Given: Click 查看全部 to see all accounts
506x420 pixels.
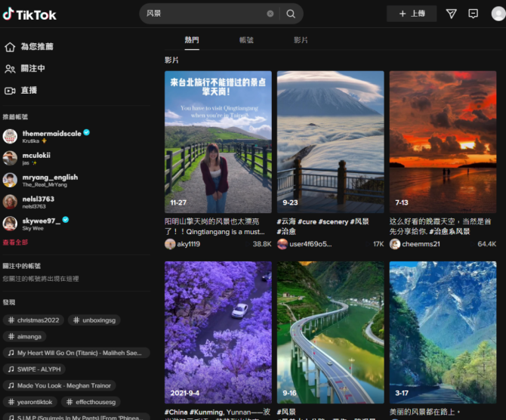Looking at the screenshot, I should point(15,242).
